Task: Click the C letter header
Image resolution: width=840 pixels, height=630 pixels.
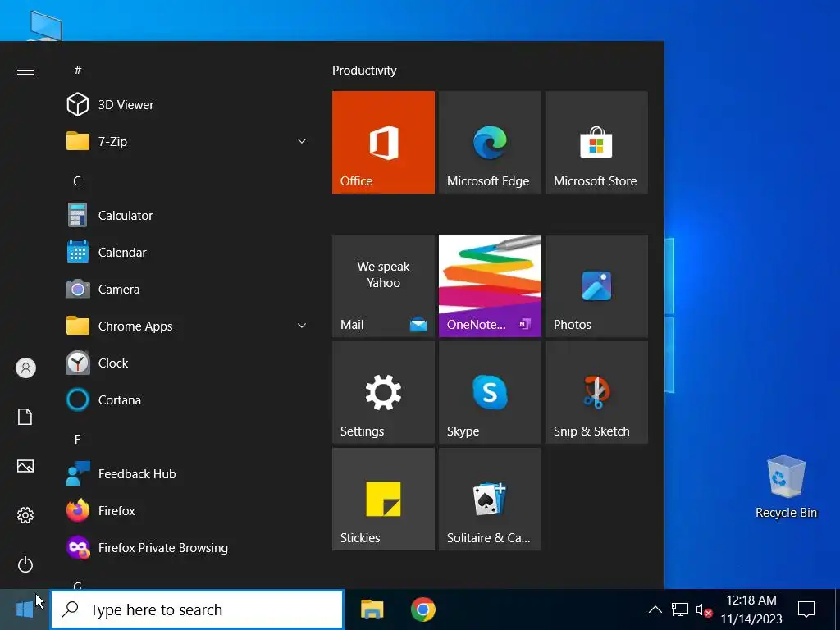Action: pyautogui.click(x=77, y=181)
